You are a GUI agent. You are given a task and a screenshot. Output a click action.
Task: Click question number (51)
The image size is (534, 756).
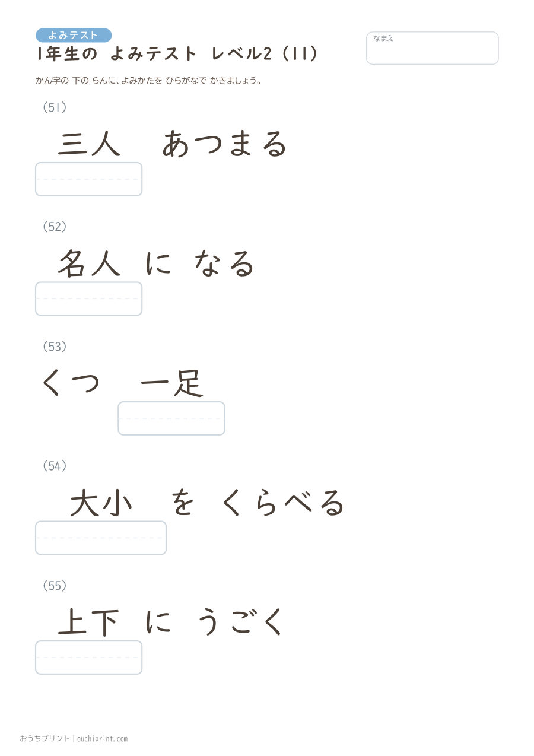(x=55, y=107)
